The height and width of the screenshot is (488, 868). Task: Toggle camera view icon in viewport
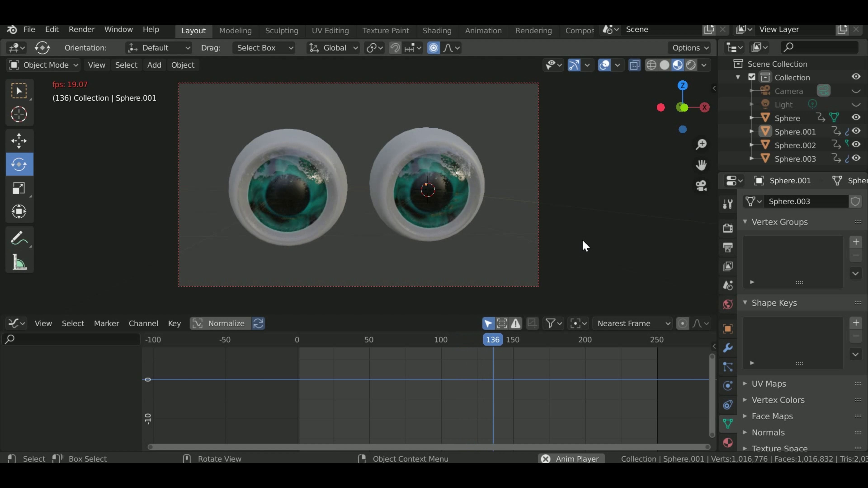coord(701,185)
